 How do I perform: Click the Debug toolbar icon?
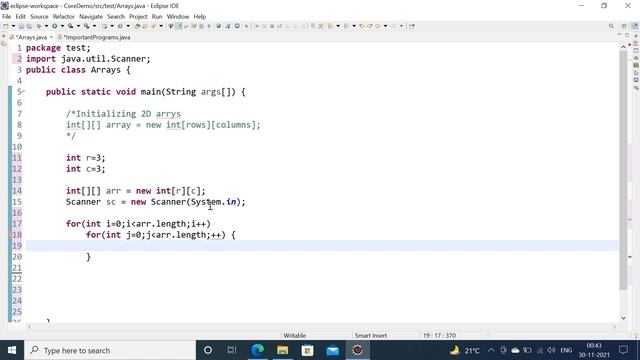click(39, 26)
